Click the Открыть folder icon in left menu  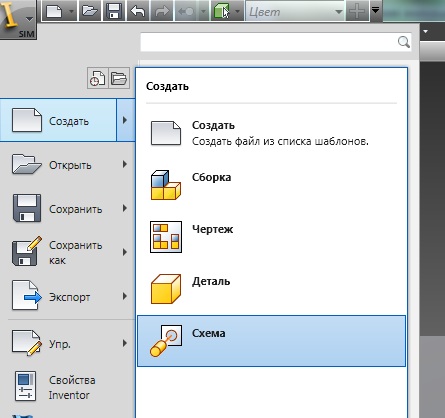[x=27, y=164]
